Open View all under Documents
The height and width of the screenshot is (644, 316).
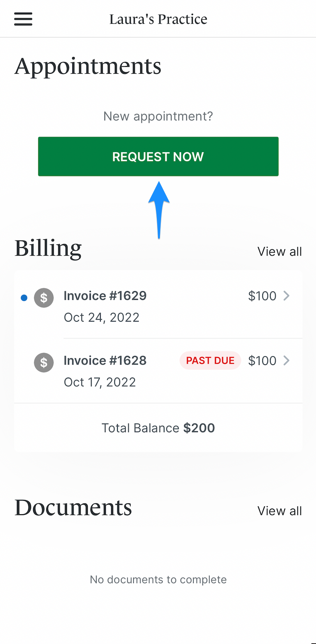[279, 510]
